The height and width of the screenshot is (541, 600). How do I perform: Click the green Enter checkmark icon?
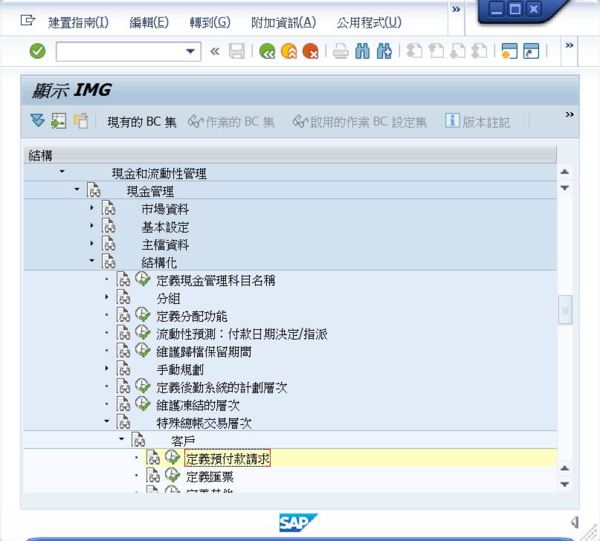coord(37,51)
